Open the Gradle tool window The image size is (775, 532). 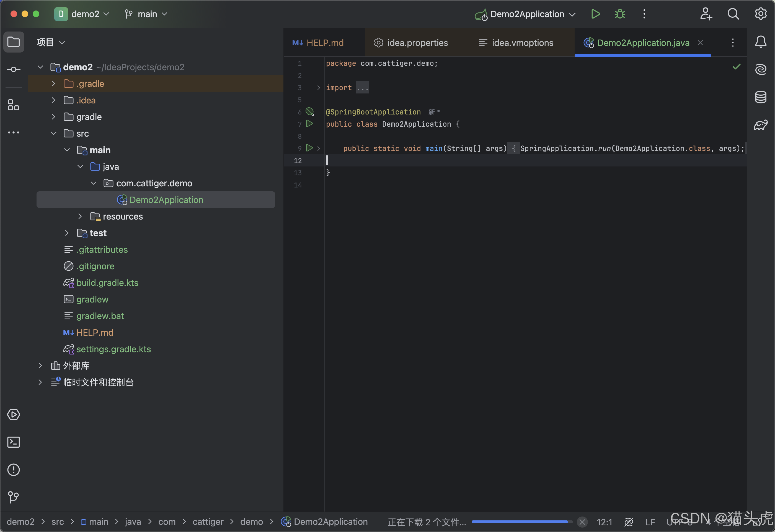click(761, 125)
